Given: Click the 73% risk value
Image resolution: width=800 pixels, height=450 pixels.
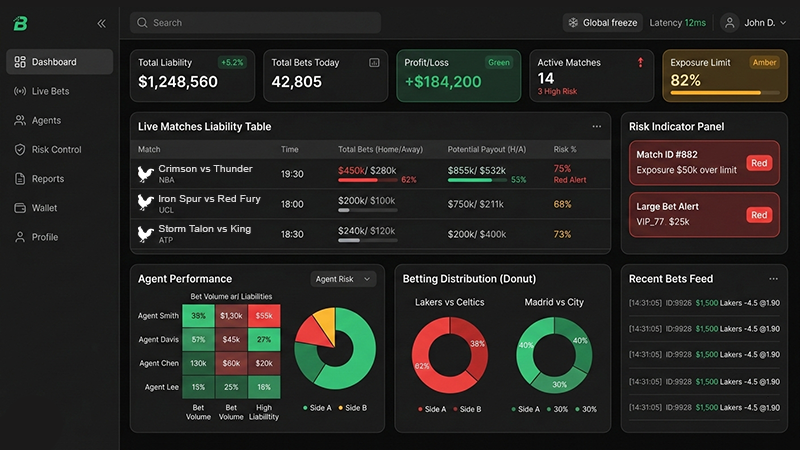Looking at the screenshot, I should pos(562,234).
